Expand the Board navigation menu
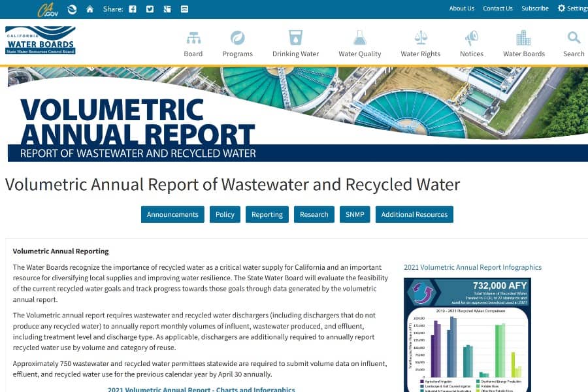This screenshot has height=392, width=588. click(193, 44)
